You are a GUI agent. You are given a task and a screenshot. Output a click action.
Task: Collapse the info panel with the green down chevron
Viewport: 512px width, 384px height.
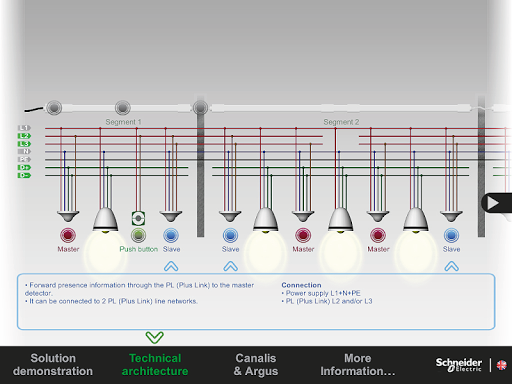point(154,337)
